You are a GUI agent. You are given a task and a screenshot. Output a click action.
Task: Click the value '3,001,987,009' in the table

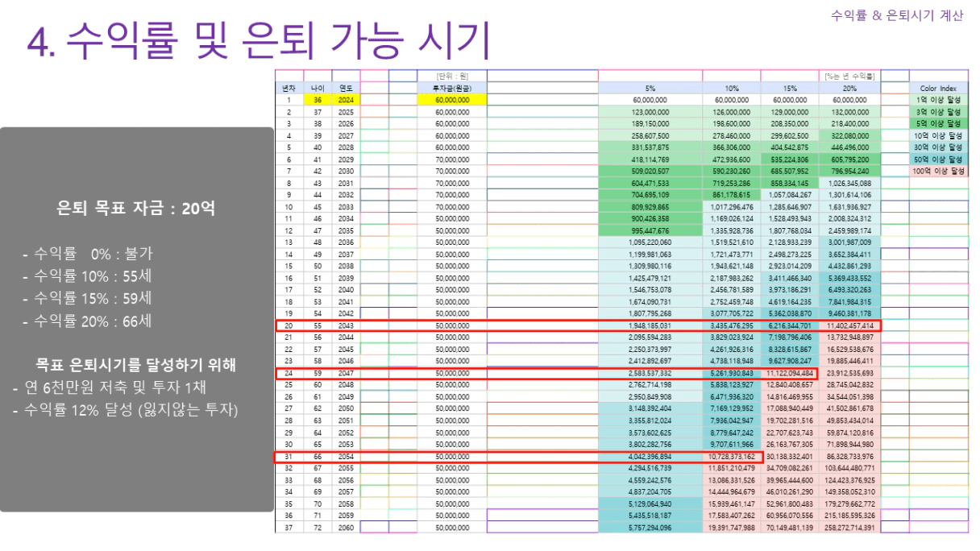pyautogui.click(x=849, y=242)
